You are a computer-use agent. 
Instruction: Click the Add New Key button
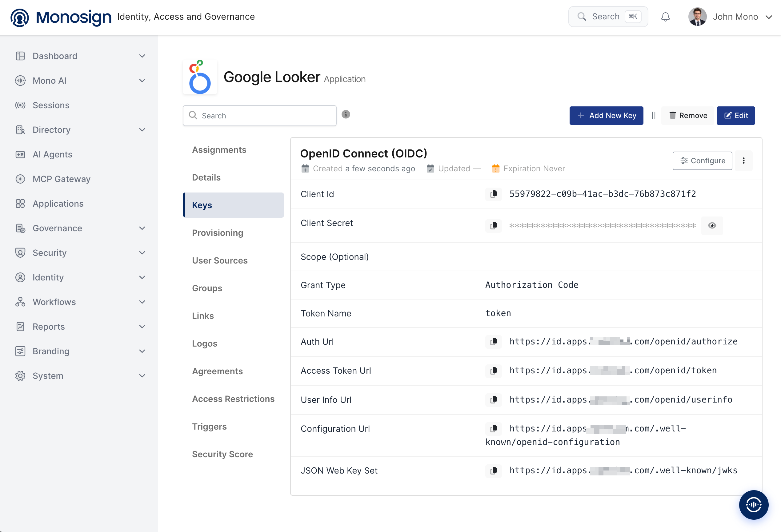[606, 116]
